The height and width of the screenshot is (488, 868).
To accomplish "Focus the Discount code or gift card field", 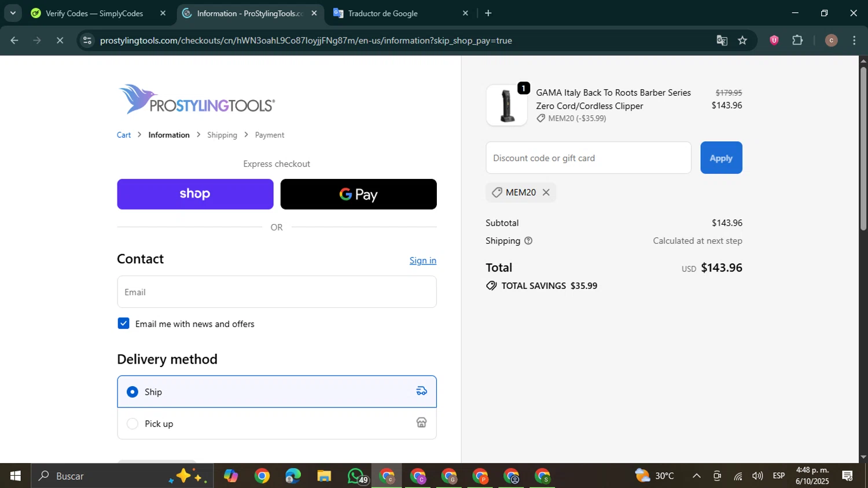I will 589,157.
